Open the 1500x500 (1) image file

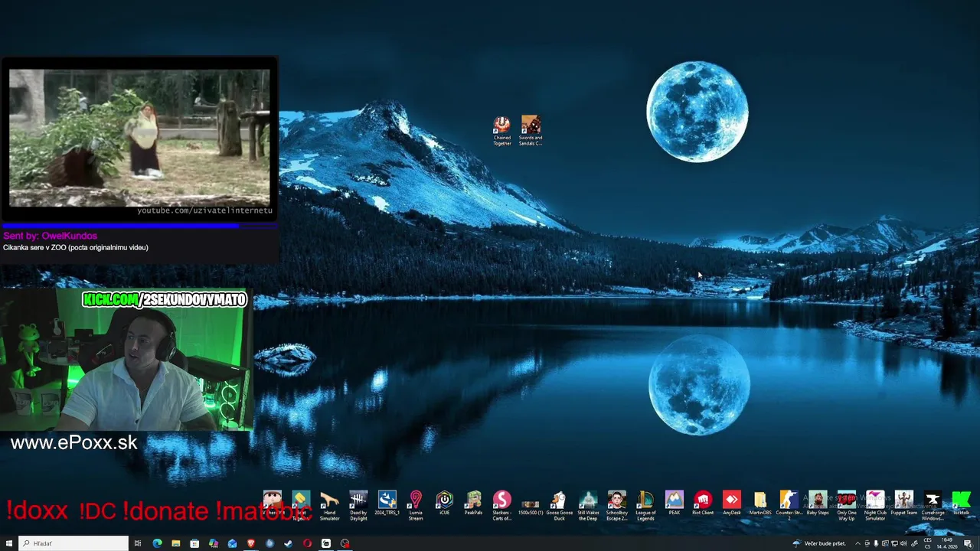click(531, 507)
